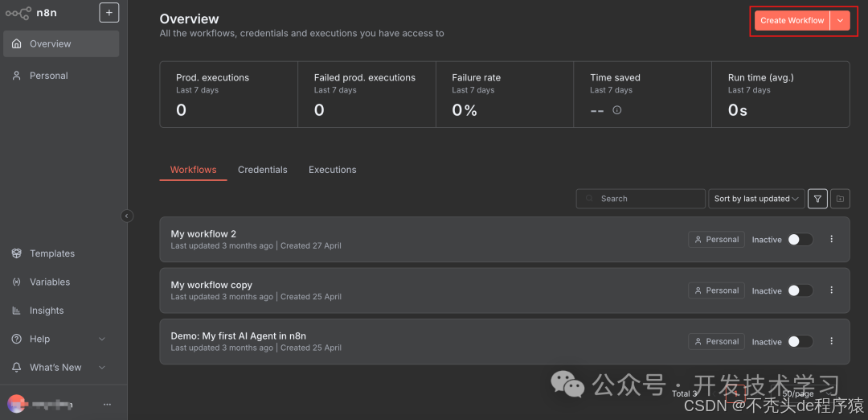The width and height of the screenshot is (868, 420).
Task: Open My workflow copy
Action: click(x=505, y=290)
